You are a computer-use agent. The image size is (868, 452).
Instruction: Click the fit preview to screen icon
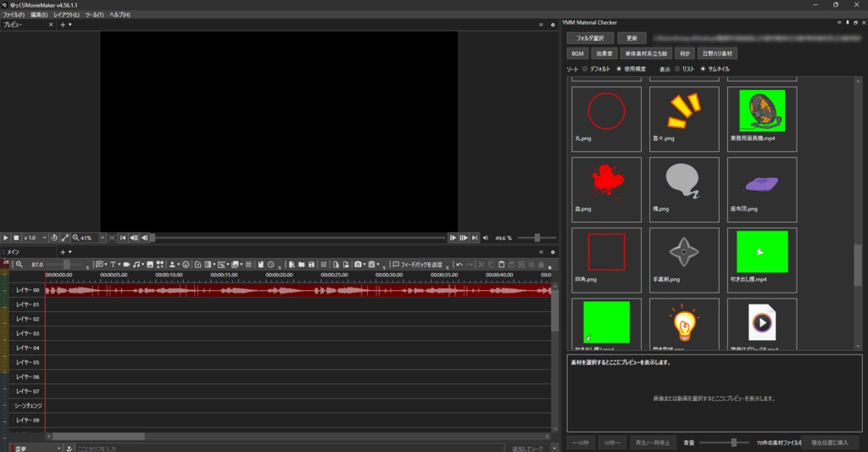pyautogui.click(x=113, y=237)
